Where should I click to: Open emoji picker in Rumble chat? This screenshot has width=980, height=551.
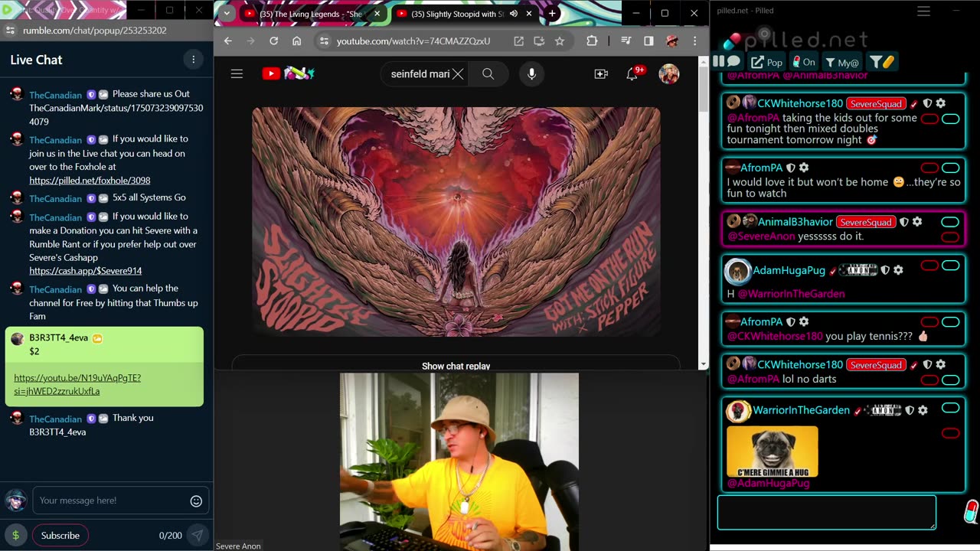tap(196, 501)
